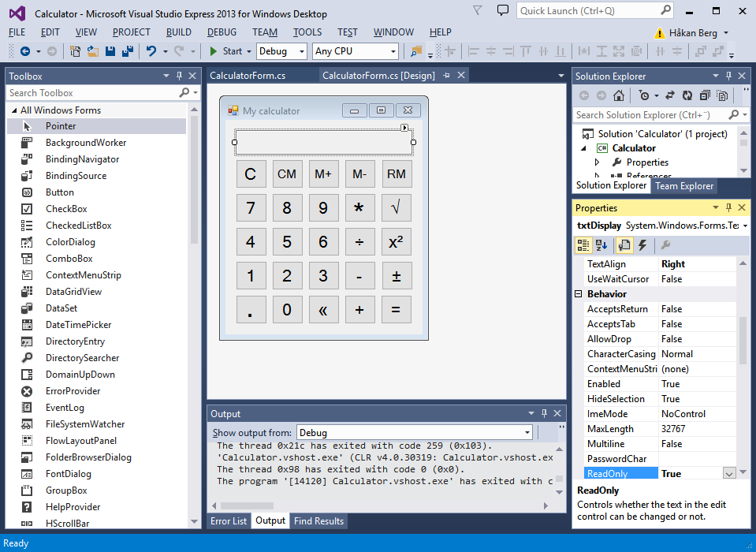Click the warning icon beside Håkan Berg
Viewport: 756px width, 552px height.
coord(659,33)
